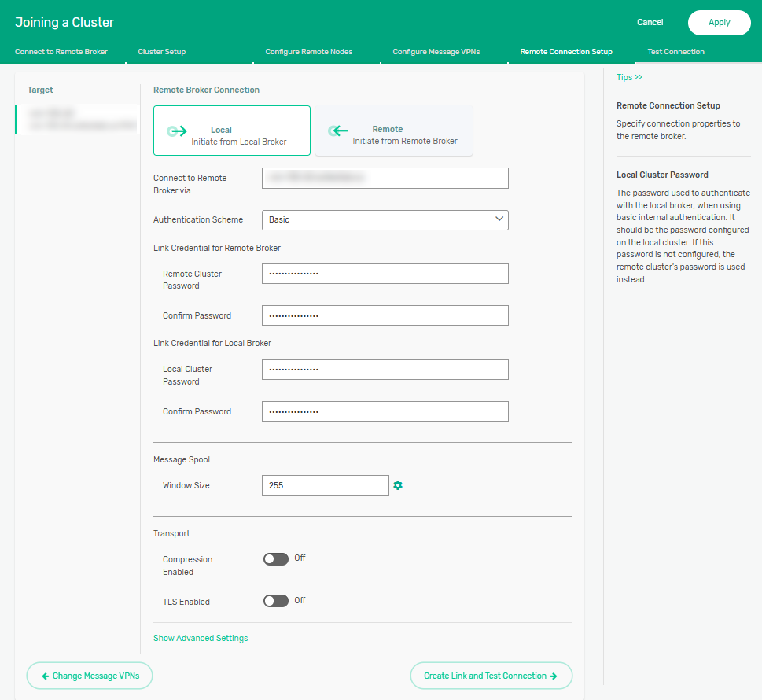The width and height of the screenshot is (762, 700).
Task: Select the Local initiate arrow icon
Action: (x=177, y=131)
